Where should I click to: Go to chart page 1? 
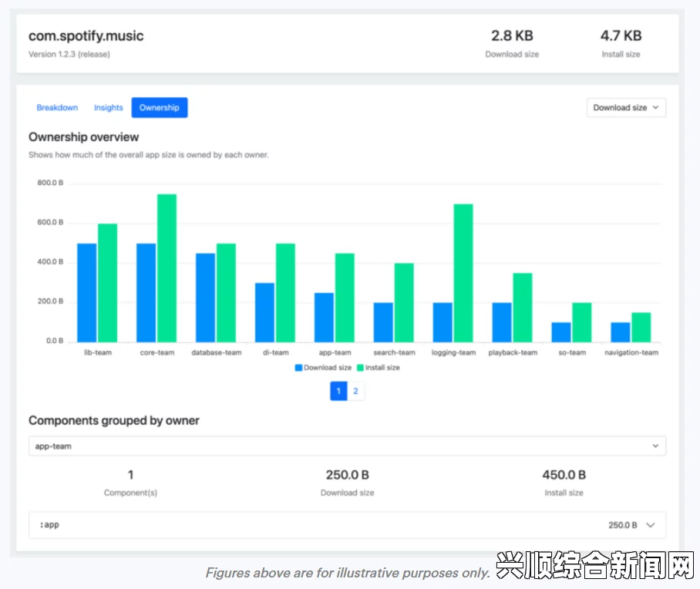pyautogui.click(x=338, y=391)
